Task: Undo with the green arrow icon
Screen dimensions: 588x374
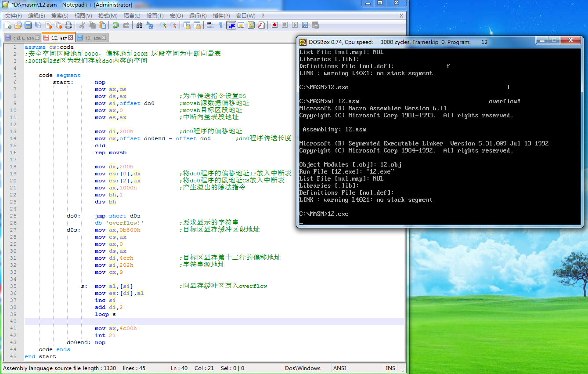Action: point(116,25)
